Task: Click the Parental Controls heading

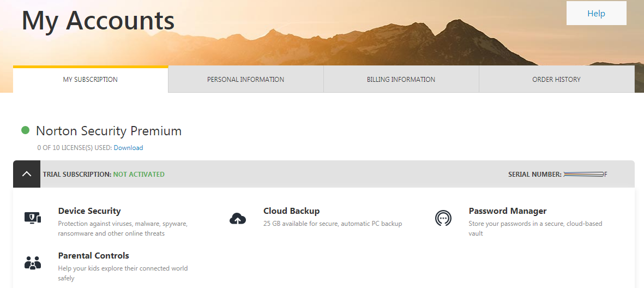Action: click(x=94, y=255)
